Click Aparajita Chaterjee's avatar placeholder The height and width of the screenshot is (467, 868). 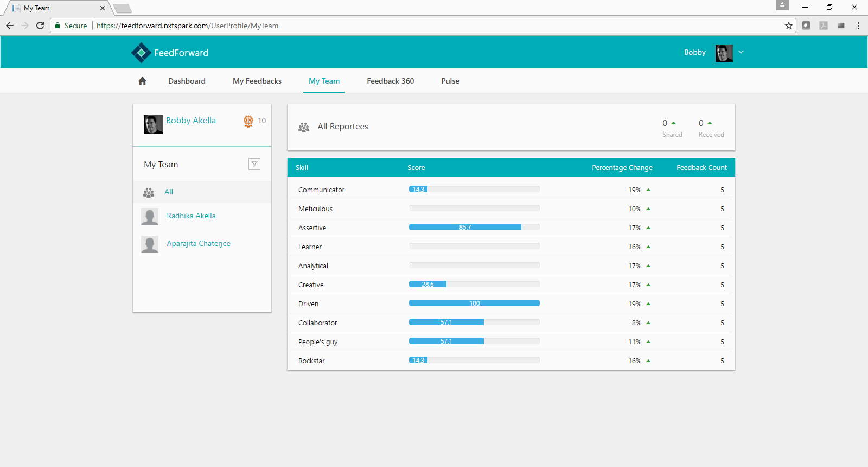pyautogui.click(x=150, y=244)
